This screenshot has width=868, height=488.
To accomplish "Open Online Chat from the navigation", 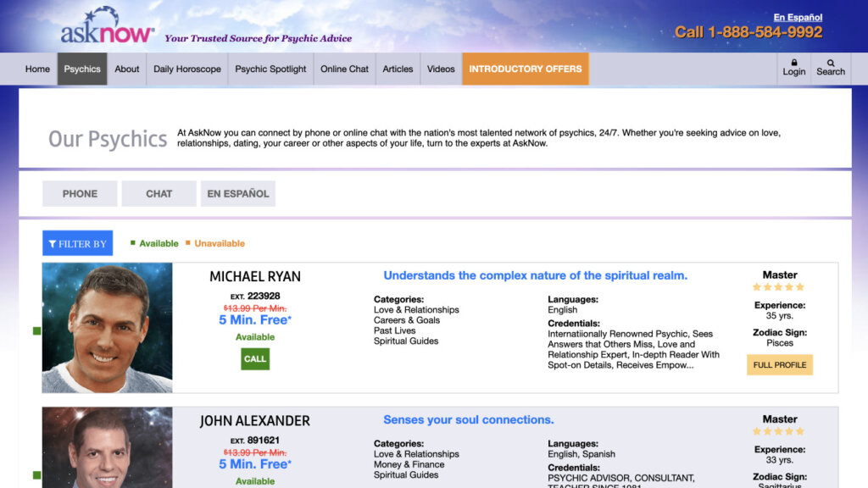I will tap(344, 69).
